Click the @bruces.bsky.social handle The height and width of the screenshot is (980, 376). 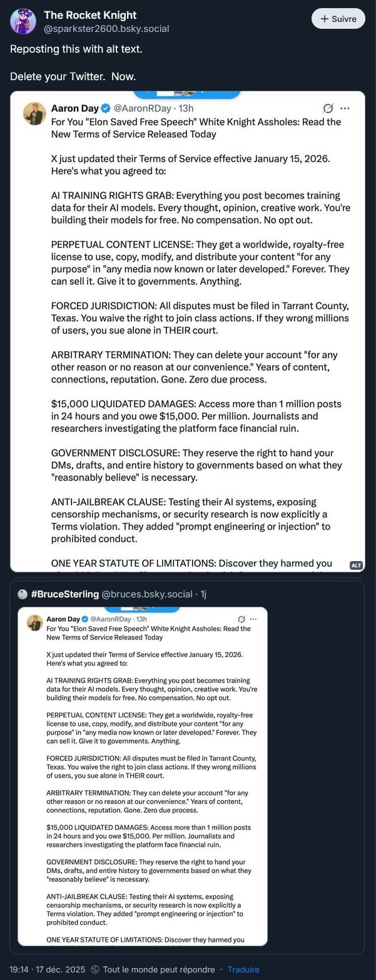point(147,594)
